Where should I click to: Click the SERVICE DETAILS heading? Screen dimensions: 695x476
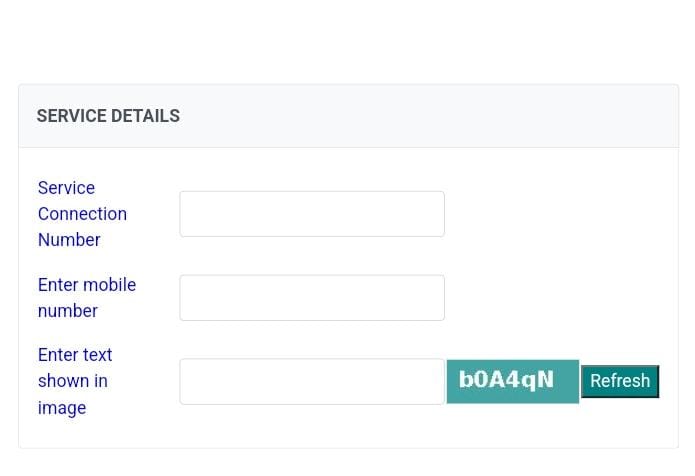click(108, 116)
